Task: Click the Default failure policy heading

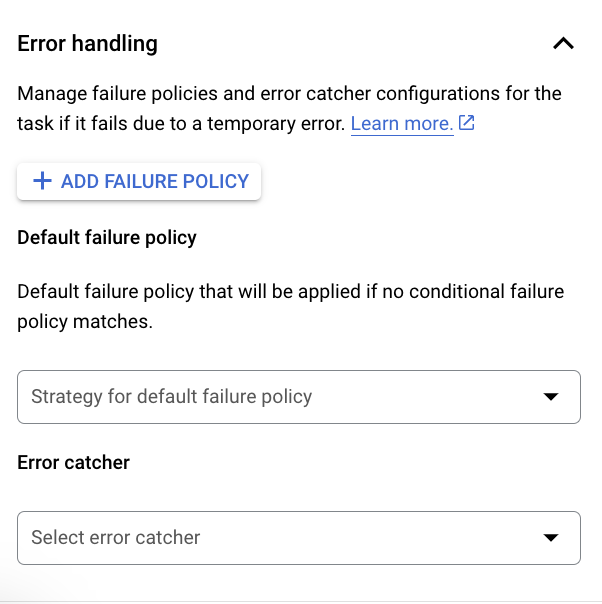Action: (107, 238)
